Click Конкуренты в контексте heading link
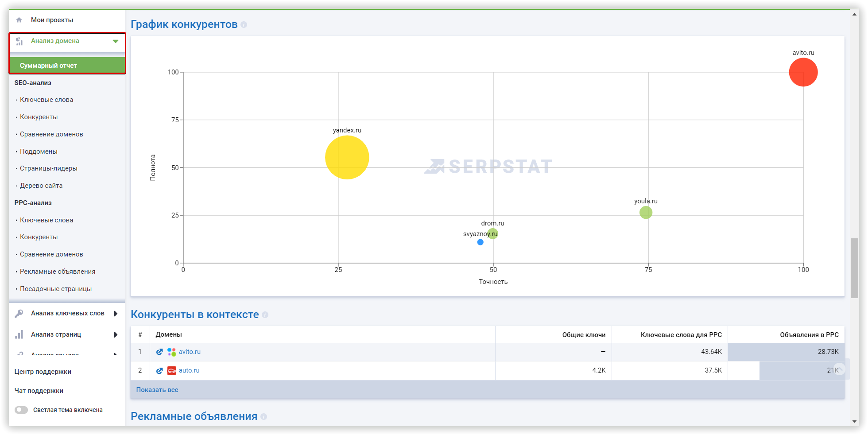The image size is (868, 435). click(195, 315)
